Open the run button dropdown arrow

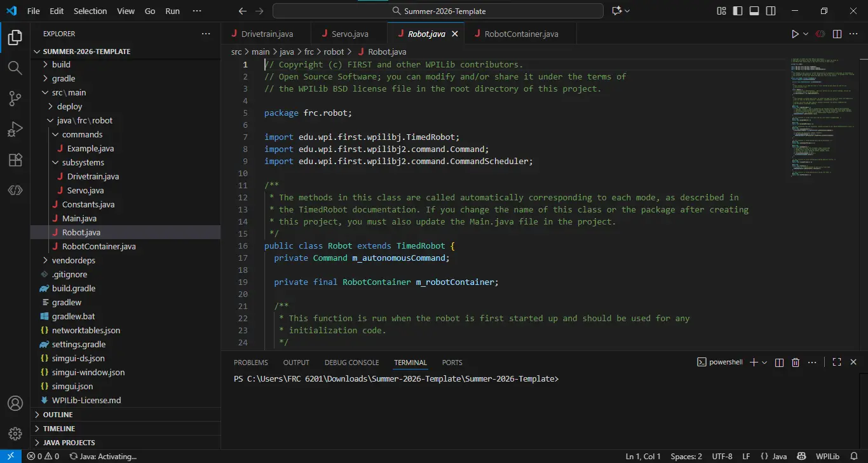pos(806,34)
